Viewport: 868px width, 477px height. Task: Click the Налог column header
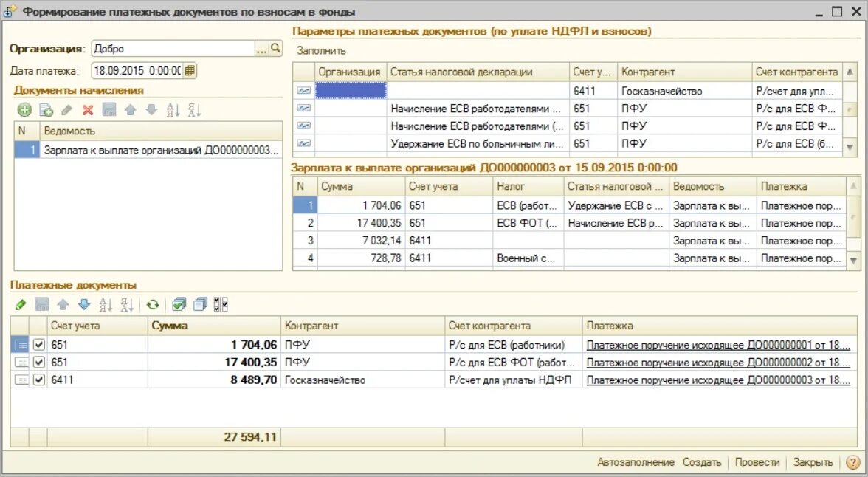tap(528, 187)
